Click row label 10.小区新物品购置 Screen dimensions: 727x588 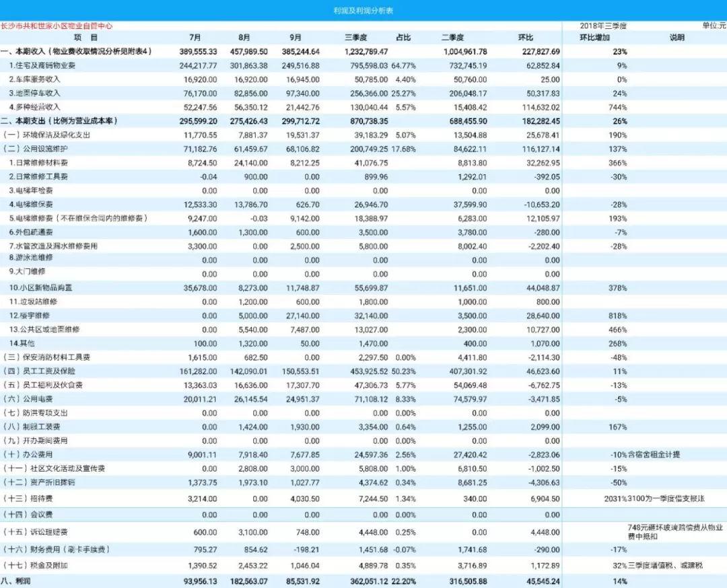(x=41, y=288)
